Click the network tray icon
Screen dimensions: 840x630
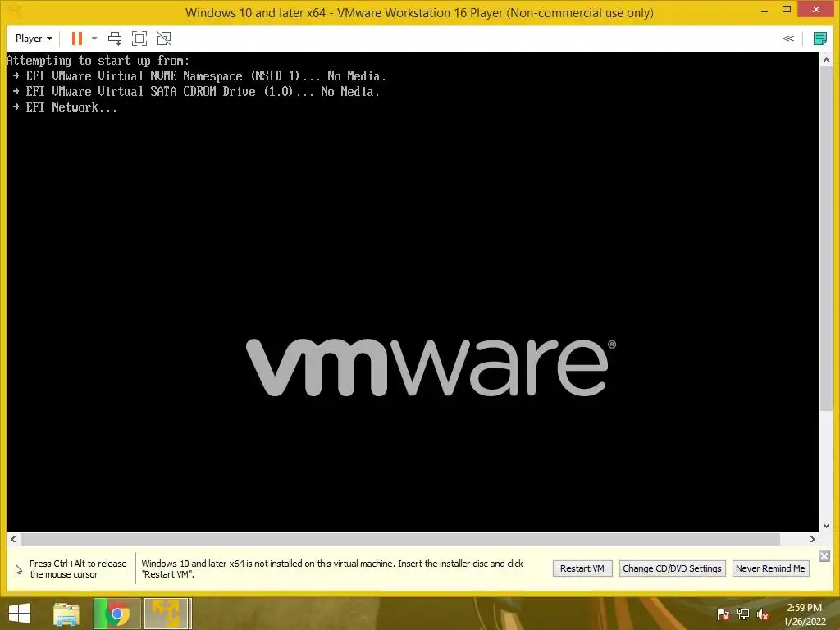[743, 614]
